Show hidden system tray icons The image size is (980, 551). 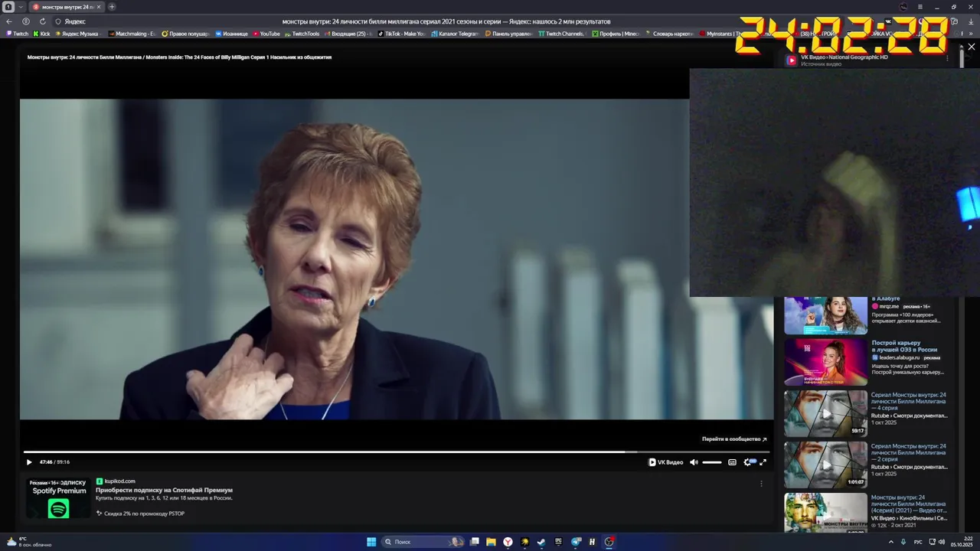coord(890,542)
